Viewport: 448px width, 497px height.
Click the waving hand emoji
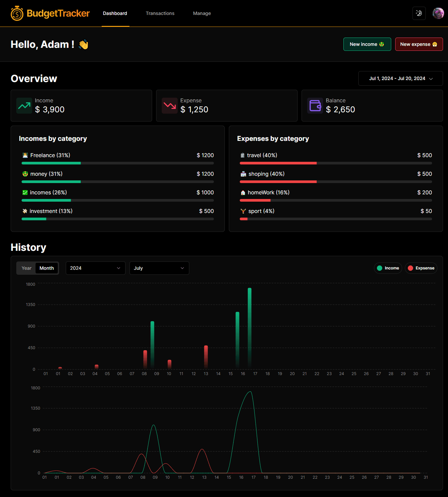[83, 45]
